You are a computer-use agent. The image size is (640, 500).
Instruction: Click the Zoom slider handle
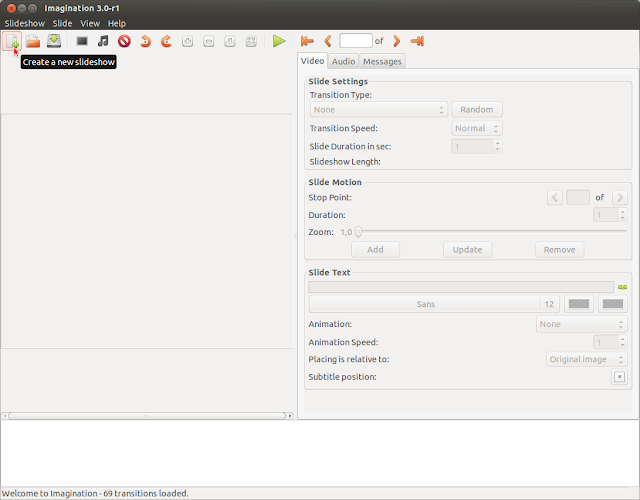click(x=358, y=232)
